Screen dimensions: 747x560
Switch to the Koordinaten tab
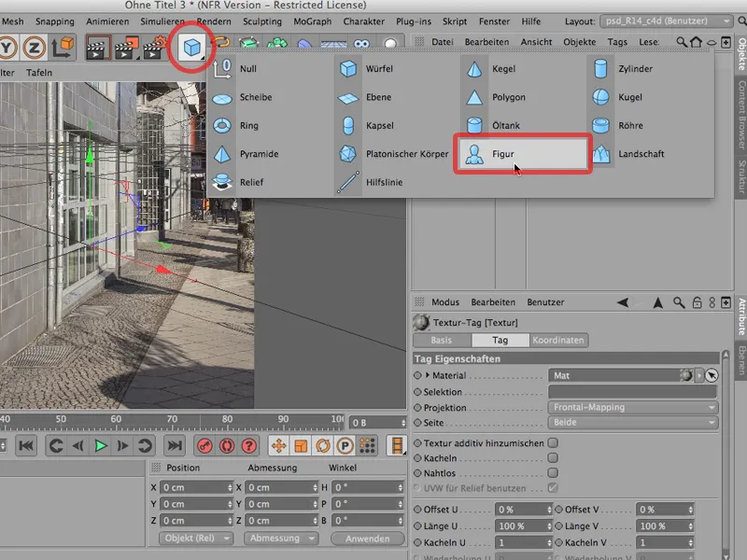pos(557,340)
